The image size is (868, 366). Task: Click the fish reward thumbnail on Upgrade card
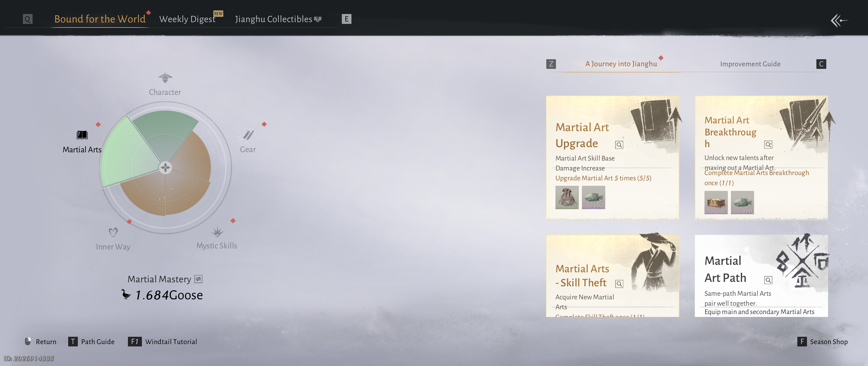(593, 198)
